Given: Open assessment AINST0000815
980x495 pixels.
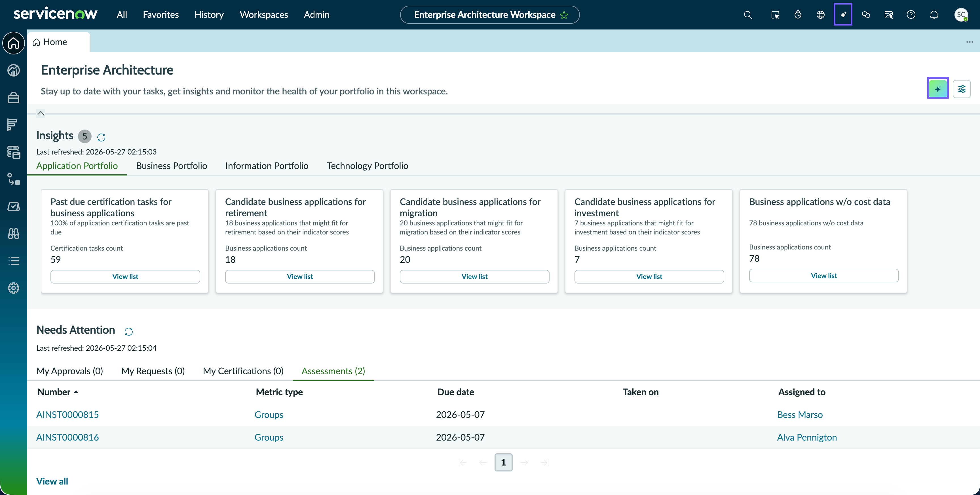Looking at the screenshot, I should pyautogui.click(x=67, y=415).
